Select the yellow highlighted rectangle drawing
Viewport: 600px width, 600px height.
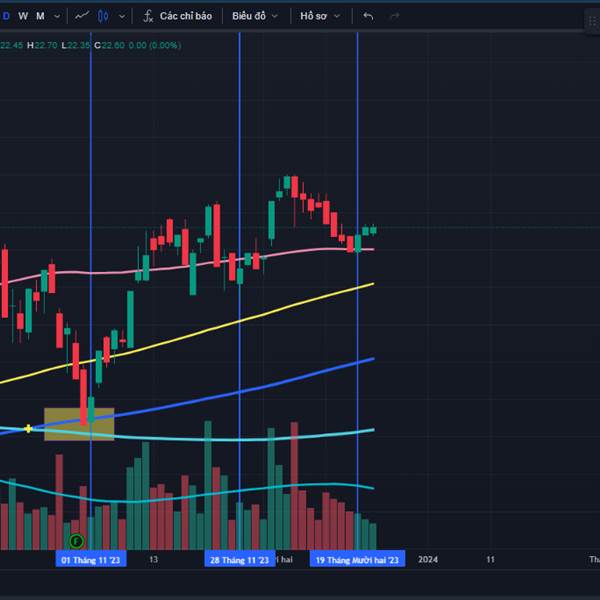pyautogui.click(x=79, y=424)
